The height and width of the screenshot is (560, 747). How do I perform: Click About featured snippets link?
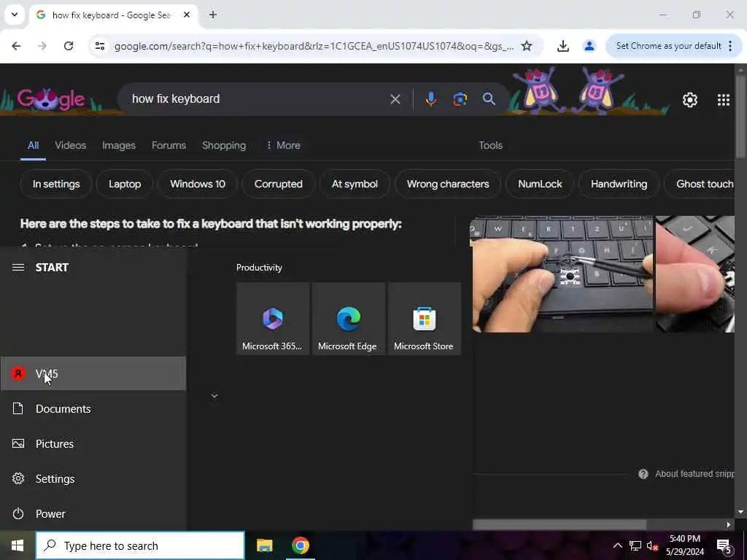(694, 474)
